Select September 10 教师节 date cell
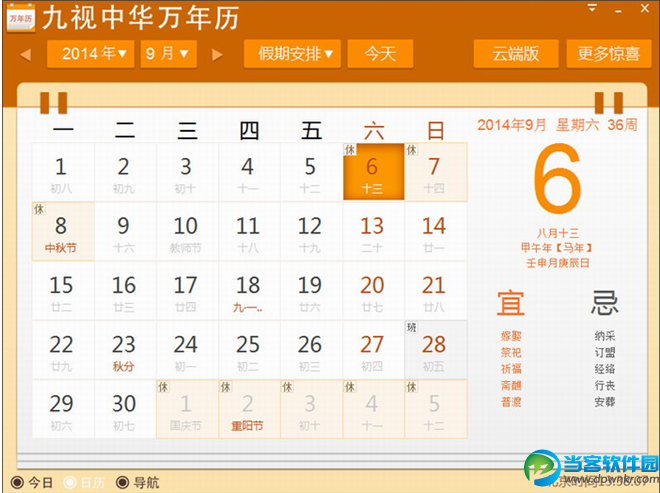This screenshot has height=493, width=660. tap(187, 232)
